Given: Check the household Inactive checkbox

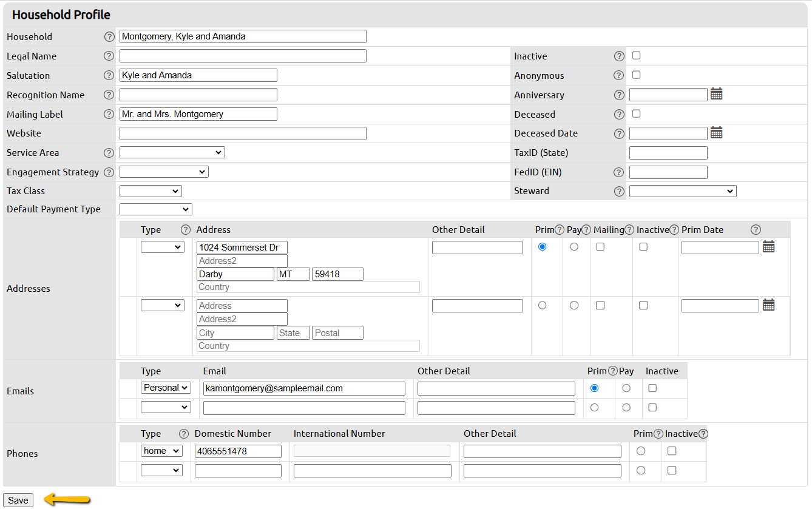Looking at the screenshot, I should click(636, 55).
